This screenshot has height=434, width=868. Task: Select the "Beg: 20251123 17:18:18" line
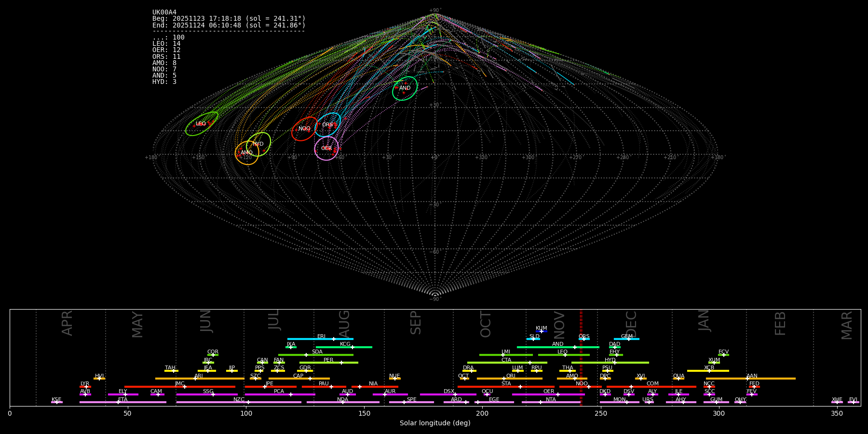pyautogui.click(x=229, y=19)
